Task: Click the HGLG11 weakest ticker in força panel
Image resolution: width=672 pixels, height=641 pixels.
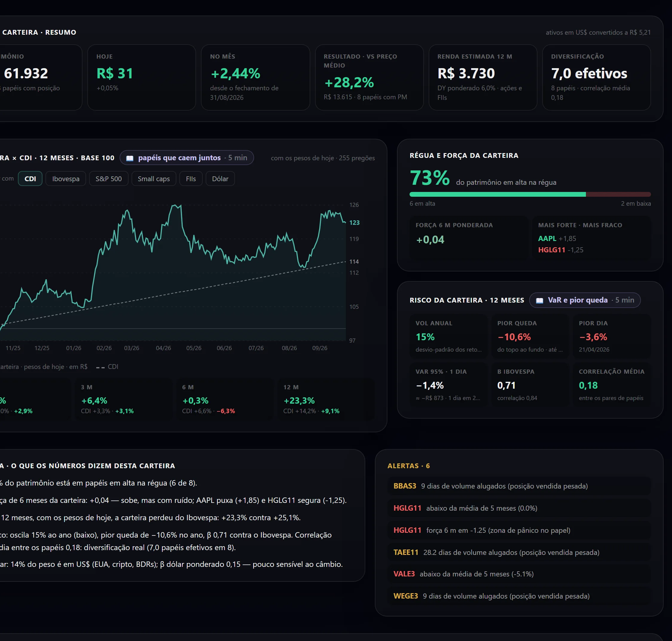Action: click(x=552, y=250)
